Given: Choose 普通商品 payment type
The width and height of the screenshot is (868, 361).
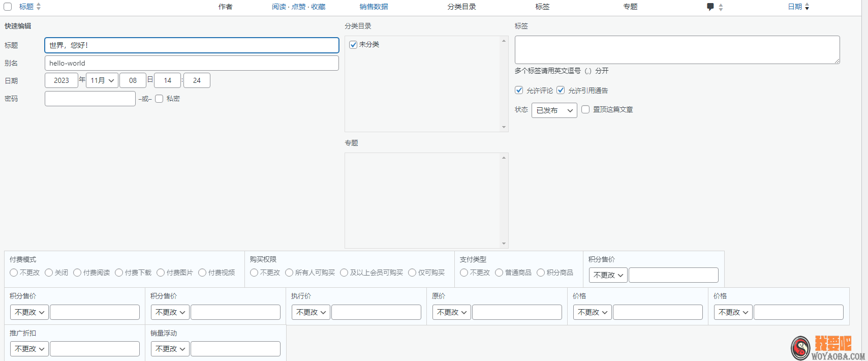Looking at the screenshot, I should point(499,273).
